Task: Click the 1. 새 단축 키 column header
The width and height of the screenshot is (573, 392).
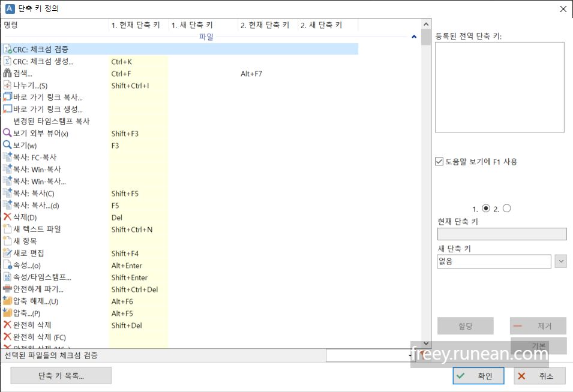Action: pyautogui.click(x=203, y=25)
